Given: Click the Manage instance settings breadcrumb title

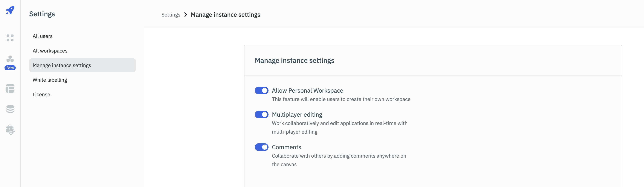Looking at the screenshot, I should click(x=225, y=15).
